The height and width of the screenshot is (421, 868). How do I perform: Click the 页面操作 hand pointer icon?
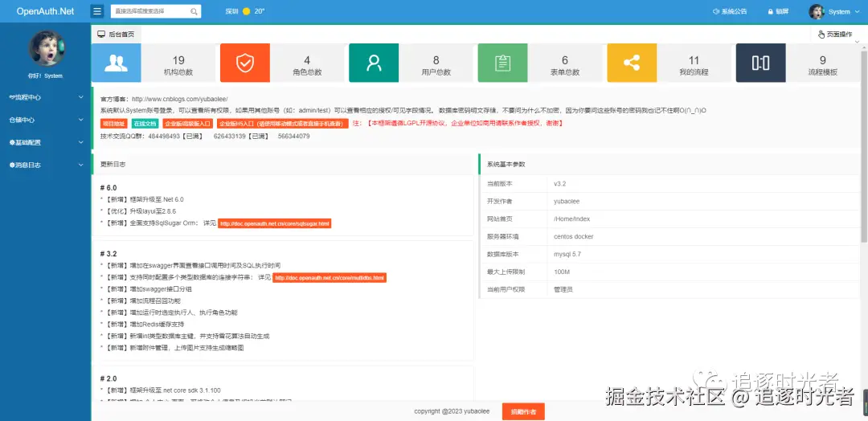[x=821, y=35]
